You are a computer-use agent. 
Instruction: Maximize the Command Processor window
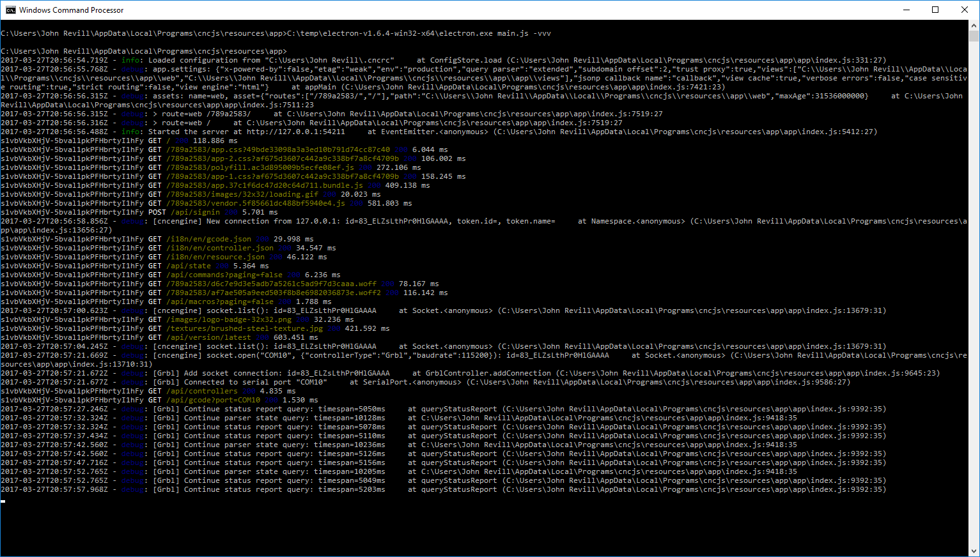point(935,10)
